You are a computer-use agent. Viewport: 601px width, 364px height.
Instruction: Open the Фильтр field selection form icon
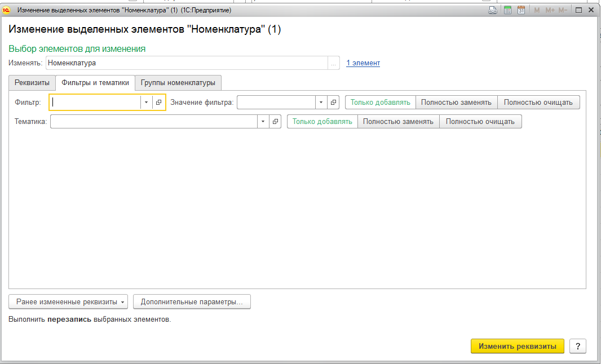tap(159, 102)
